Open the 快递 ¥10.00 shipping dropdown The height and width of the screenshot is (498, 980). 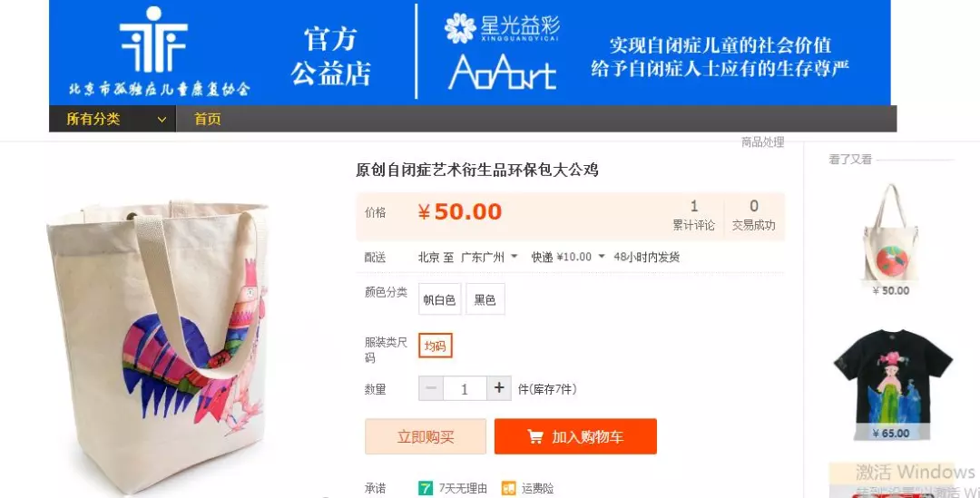click(568, 257)
